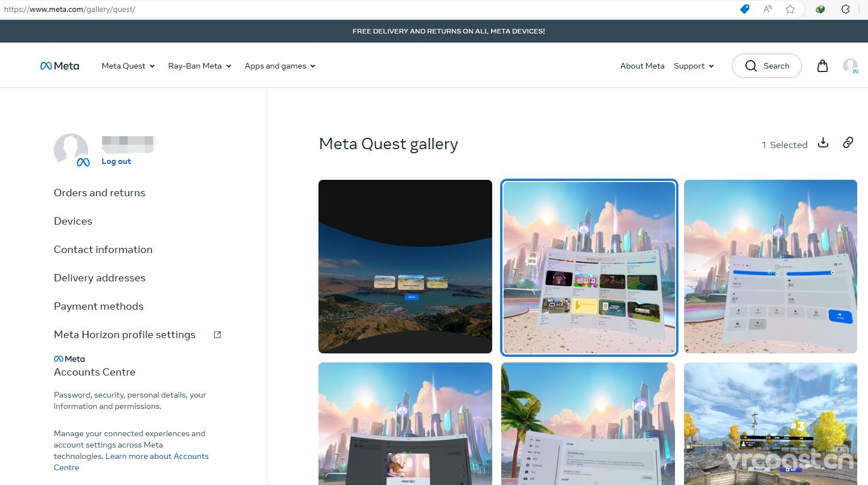Open external link icon beside Horizon profile settings
This screenshot has height=485, width=868.
(x=217, y=335)
